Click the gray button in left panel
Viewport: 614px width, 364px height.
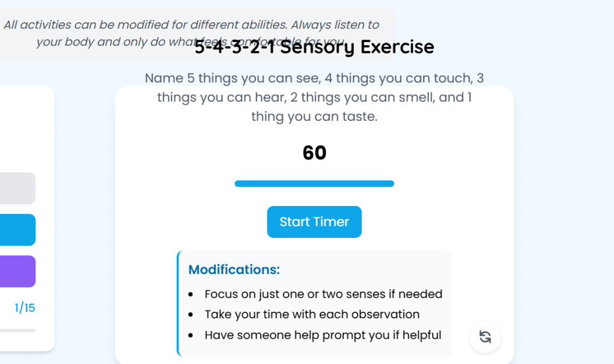pyautogui.click(x=17, y=188)
